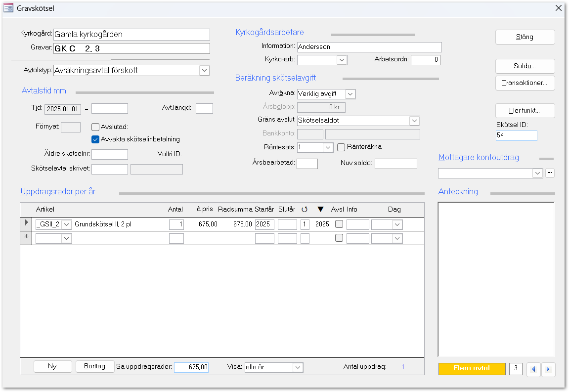569x392 pixels.
Task: Click the Borttag button
Action: pyautogui.click(x=95, y=366)
